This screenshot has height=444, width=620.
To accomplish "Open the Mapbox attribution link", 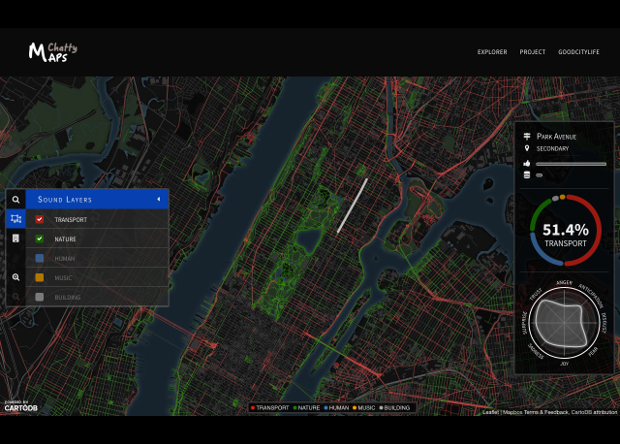I will point(513,412).
